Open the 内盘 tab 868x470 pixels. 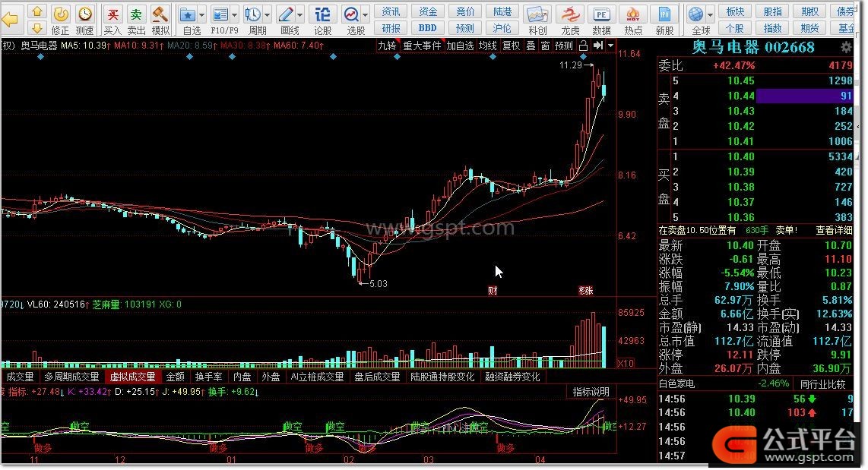pyautogui.click(x=242, y=377)
